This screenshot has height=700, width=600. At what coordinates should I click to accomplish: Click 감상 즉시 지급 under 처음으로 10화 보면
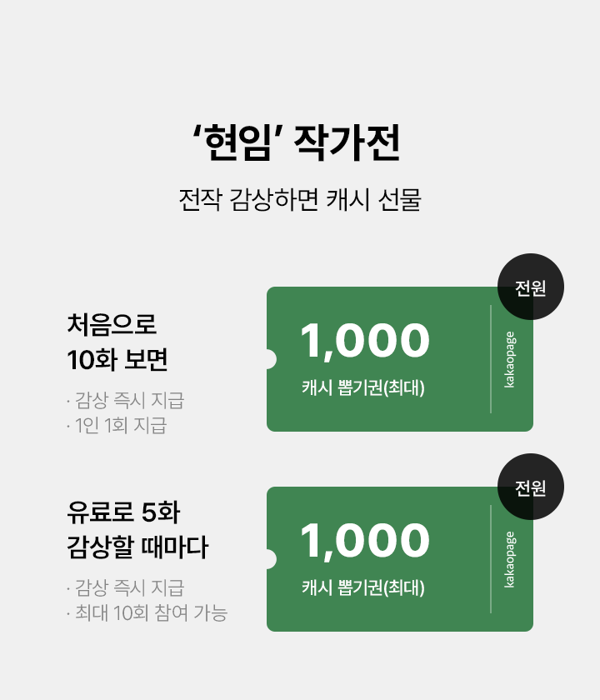125,401
